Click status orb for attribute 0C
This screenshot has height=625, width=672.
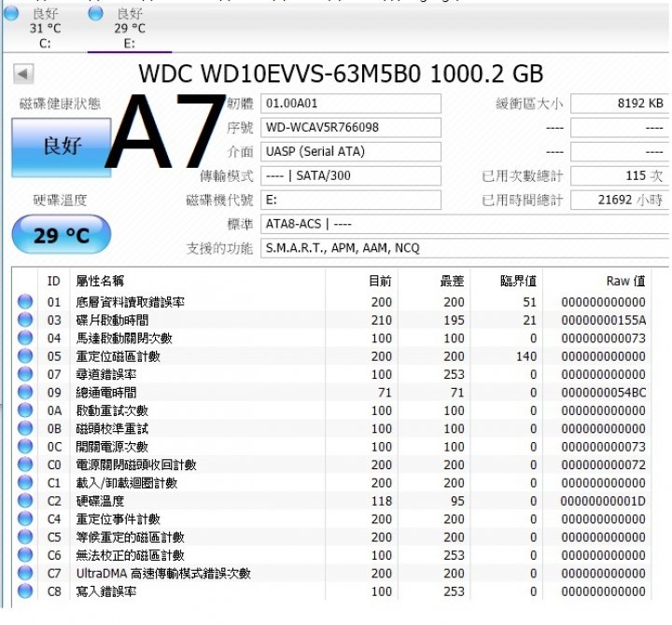tap(25, 446)
